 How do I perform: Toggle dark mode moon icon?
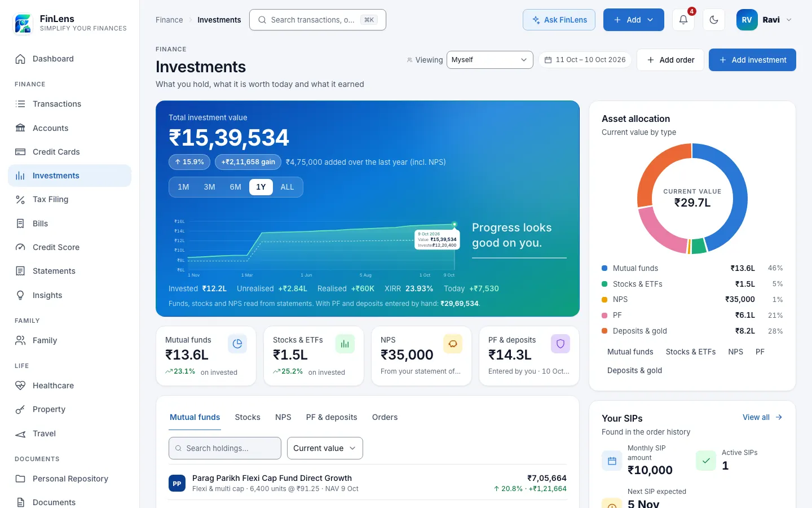[713, 20]
